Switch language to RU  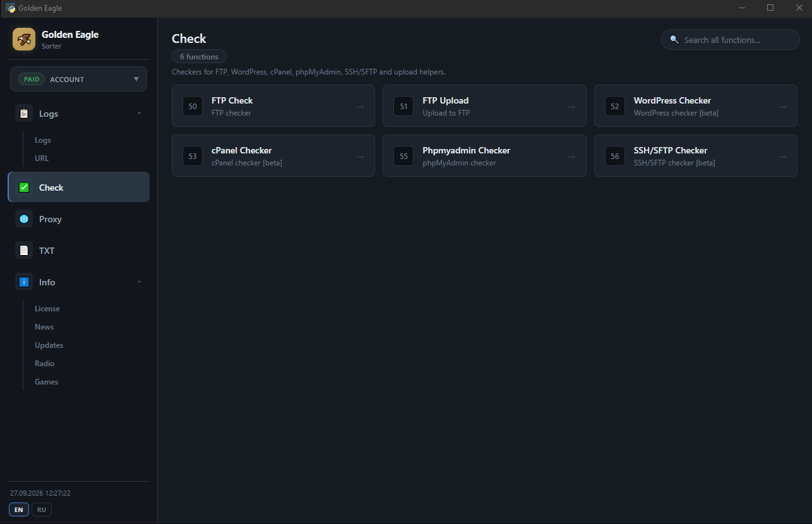pos(42,509)
